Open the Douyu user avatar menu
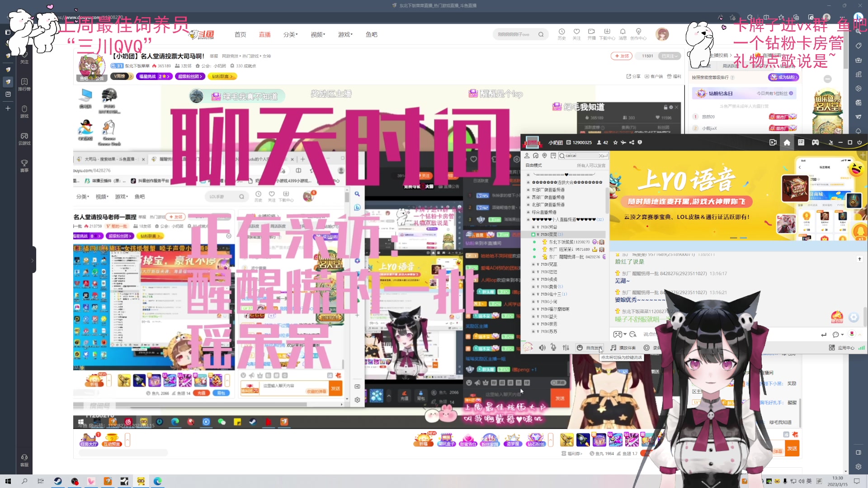The height and width of the screenshot is (488, 868). click(662, 34)
